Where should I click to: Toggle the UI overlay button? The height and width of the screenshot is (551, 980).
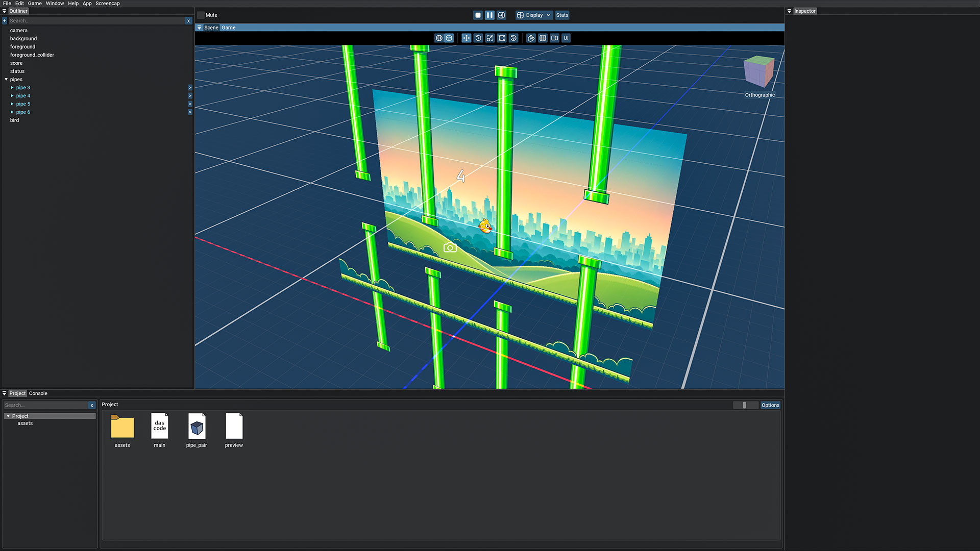[566, 38]
